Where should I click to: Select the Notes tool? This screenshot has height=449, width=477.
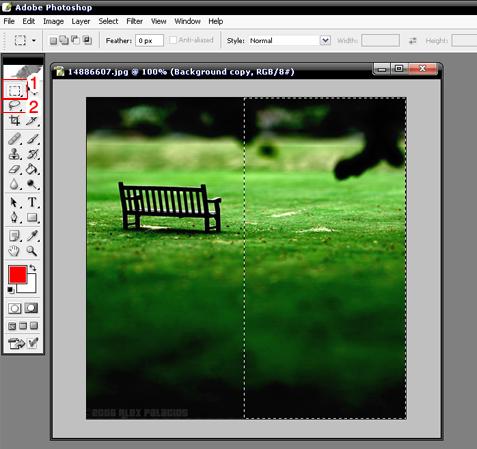click(14, 236)
